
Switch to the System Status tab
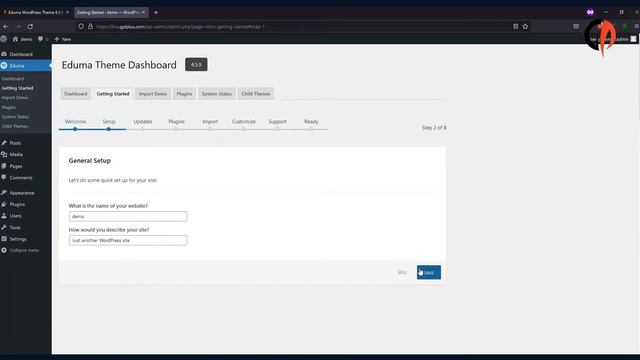coord(216,94)
